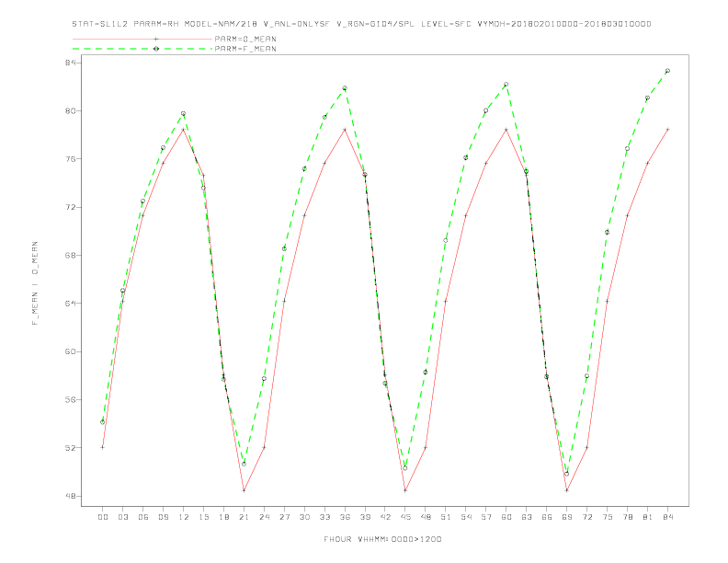Viewport: 728px width, 563px height.
Task: Click the 68 tick label on the vertical axis
Action: [x=71, y=255]
